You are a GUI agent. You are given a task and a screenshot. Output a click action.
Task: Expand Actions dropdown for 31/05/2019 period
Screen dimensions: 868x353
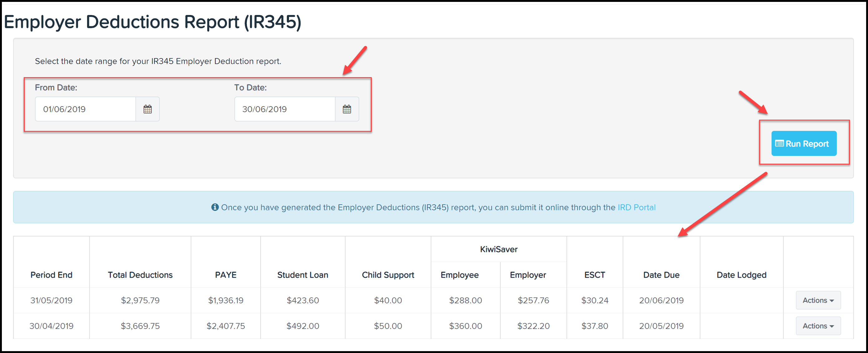coord(818,300)
